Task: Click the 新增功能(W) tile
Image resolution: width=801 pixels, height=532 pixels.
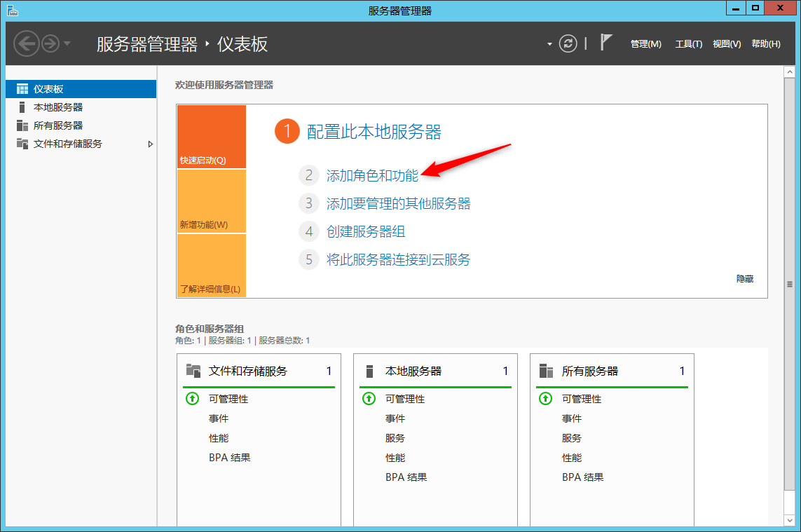Action: coord(212,201)
